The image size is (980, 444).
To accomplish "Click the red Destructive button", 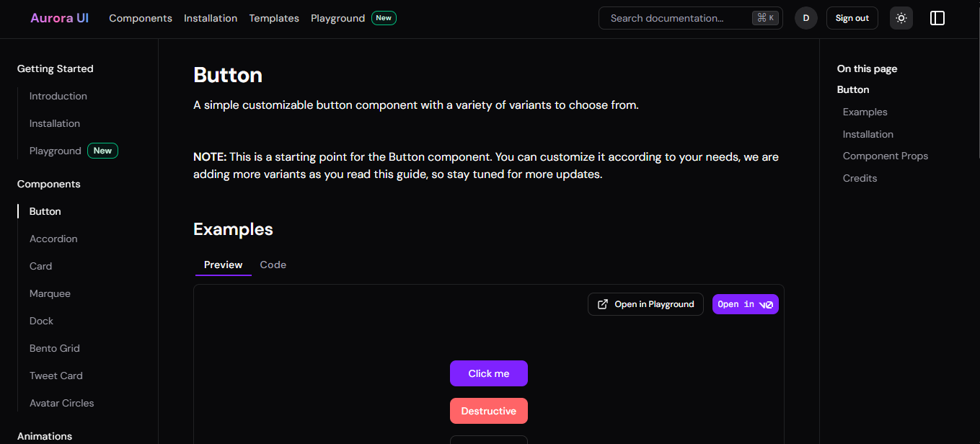I will [489, 411].
